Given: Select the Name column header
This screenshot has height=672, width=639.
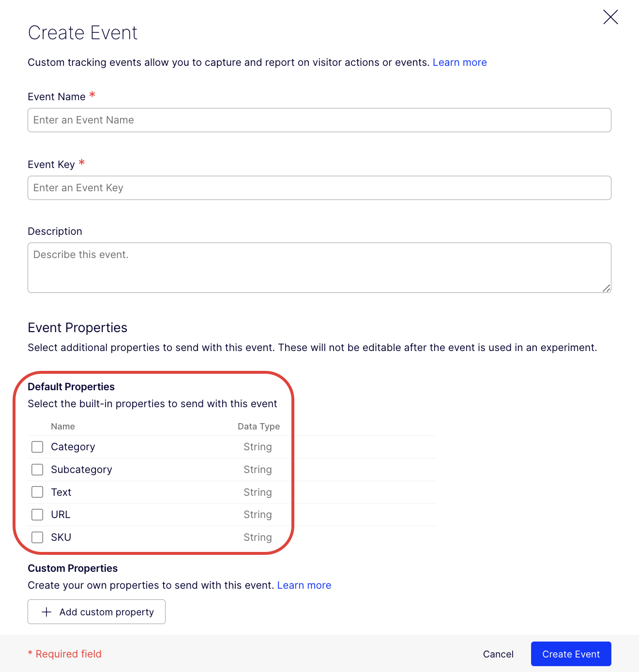Looking at the screenshot, I should (x=62, y=426).
